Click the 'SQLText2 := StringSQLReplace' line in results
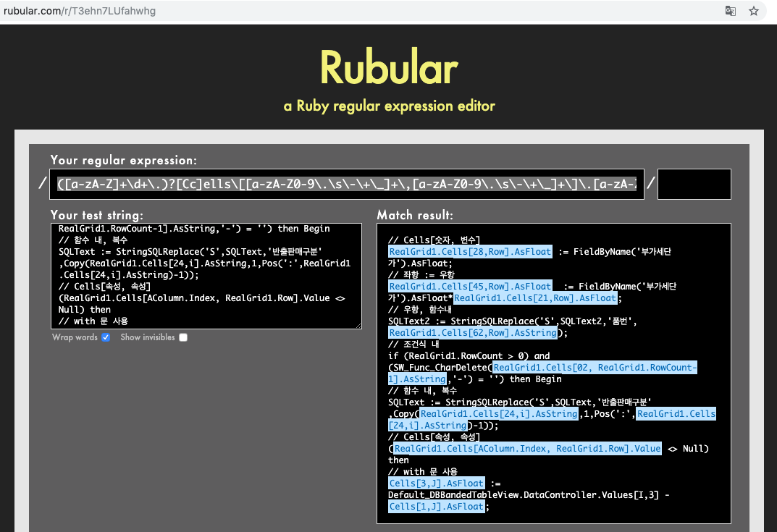The width and height of the screenshot is (777, 532). tap(513, 321)
